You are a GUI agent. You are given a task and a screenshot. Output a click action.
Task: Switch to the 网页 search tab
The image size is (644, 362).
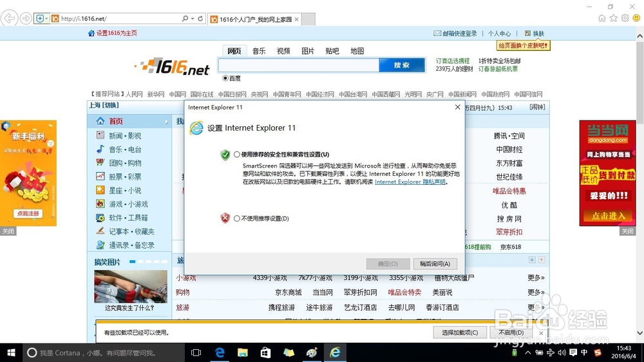(x=234, y=51)
